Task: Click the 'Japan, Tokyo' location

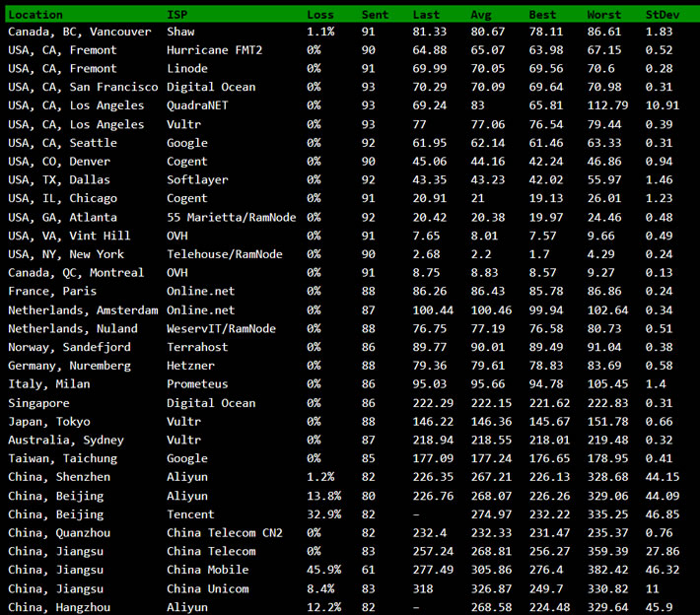Action: point(49,422)
